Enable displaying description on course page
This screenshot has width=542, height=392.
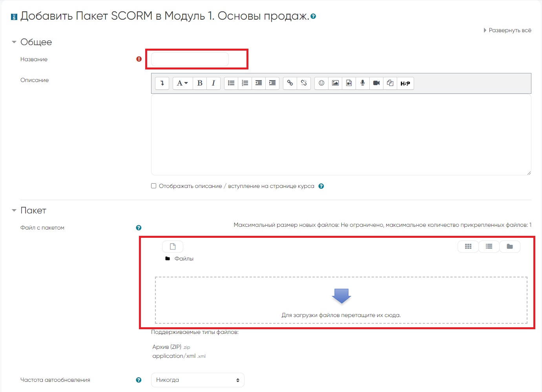point(154,186)
